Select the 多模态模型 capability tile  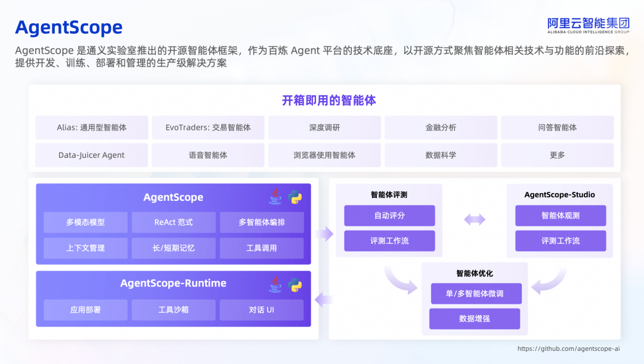[x=85, y=222]
